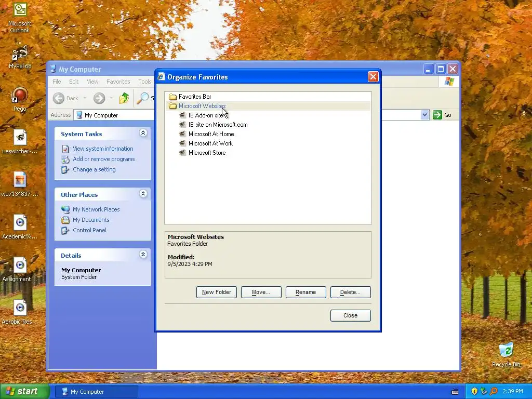
Task: Open the Edit menu in My Computer
Action: [x=74, y=82]
